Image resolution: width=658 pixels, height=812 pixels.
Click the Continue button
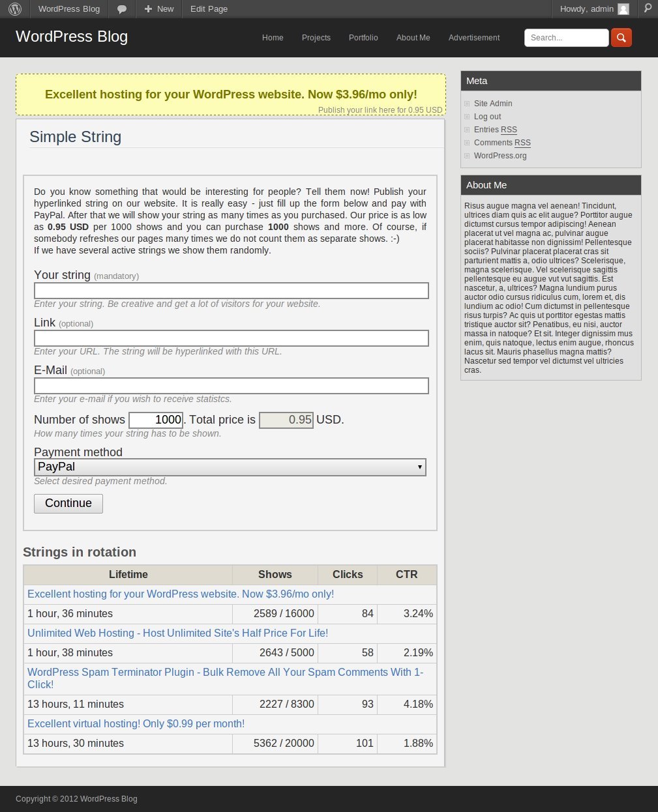(68, 503)
